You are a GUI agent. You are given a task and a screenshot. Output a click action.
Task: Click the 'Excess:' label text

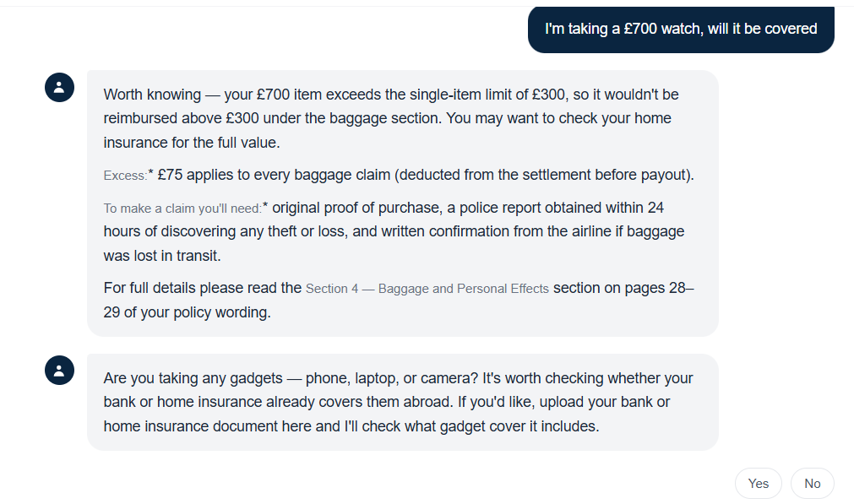[125, 175]
